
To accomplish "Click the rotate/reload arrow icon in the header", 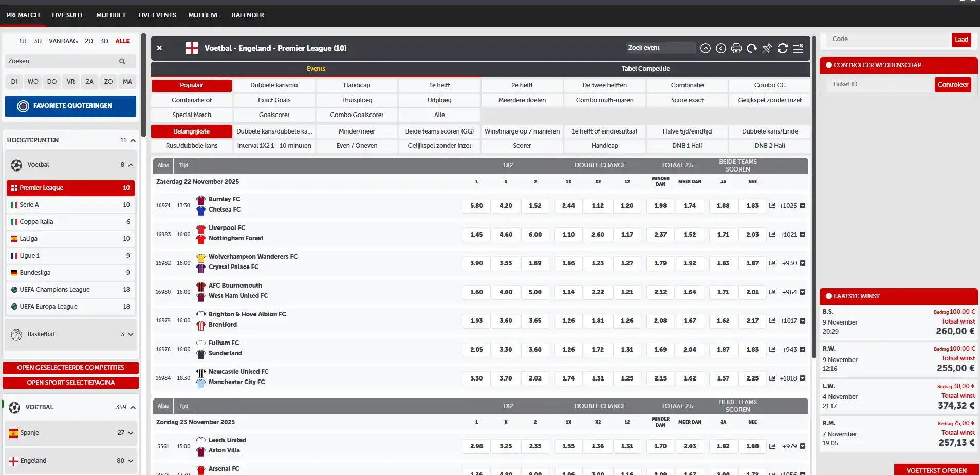I will [x=752, y=48].
